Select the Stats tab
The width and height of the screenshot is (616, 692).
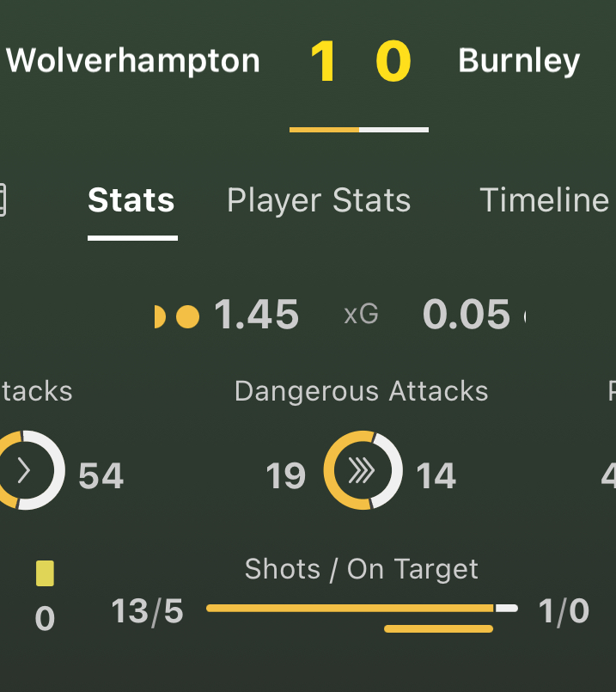click(x=131, y=200)
